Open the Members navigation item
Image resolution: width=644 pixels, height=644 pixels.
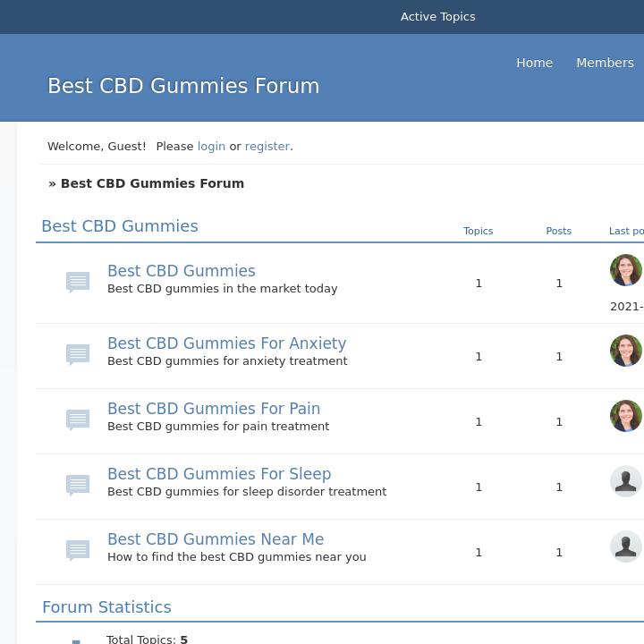(605, 63)
